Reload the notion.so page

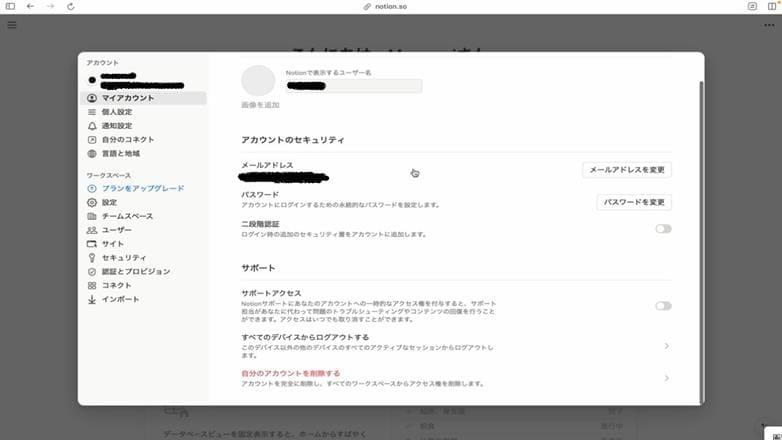71,6
